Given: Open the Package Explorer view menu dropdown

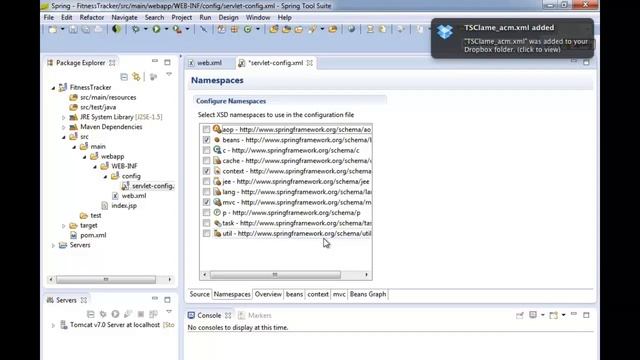Looking at the screenshot, I should [169, 75].
